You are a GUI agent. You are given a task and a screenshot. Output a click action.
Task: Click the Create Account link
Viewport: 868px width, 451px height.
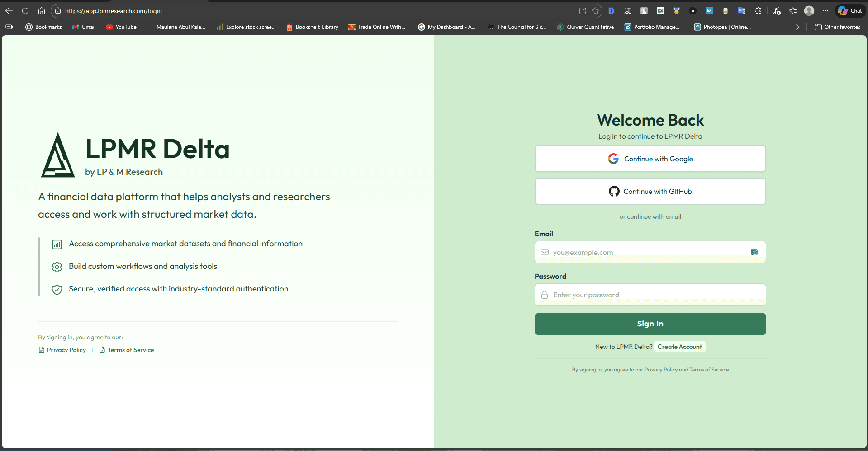[679, 347]
